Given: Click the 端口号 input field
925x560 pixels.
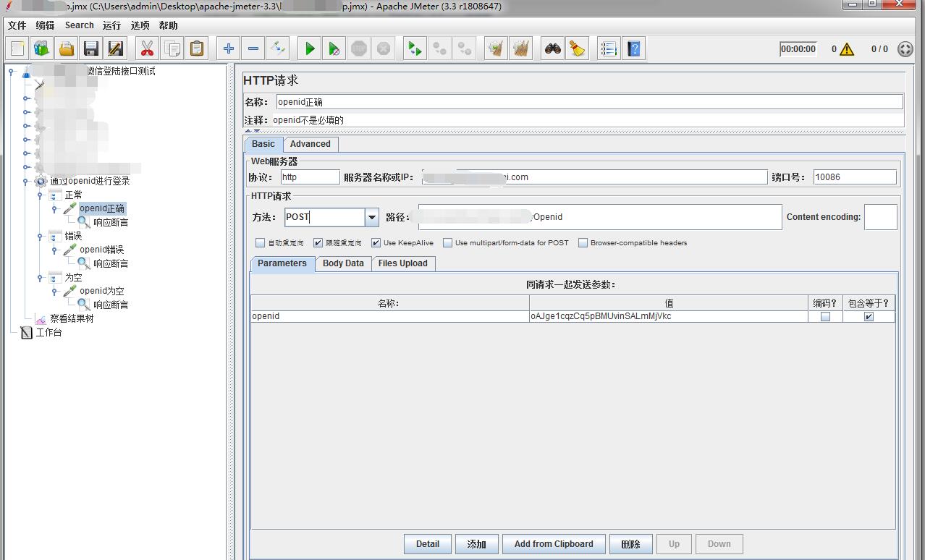Looking at the screenshot, I should (855, 177).
